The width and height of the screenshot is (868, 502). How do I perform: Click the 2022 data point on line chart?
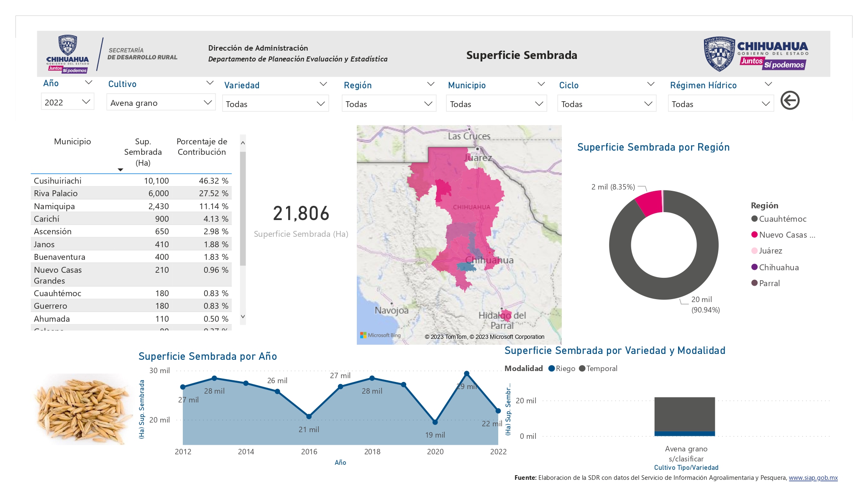pos(498,411)
